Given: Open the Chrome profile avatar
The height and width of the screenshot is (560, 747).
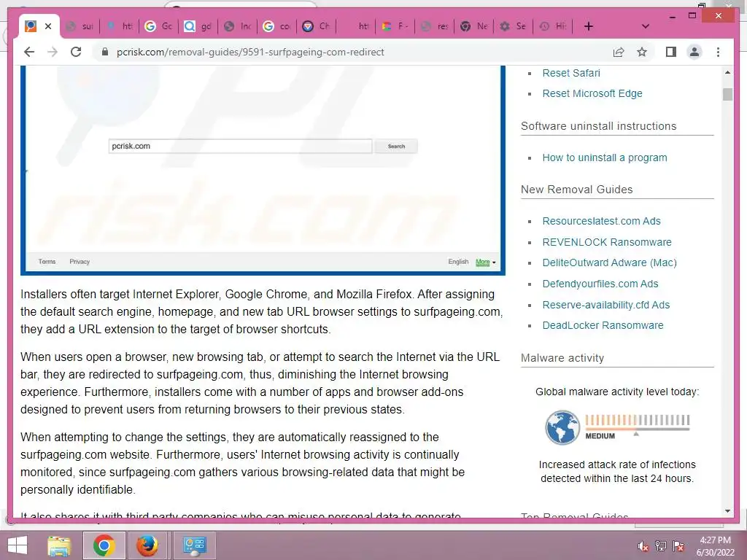Looking at the screenshot, I should point(694,52).
